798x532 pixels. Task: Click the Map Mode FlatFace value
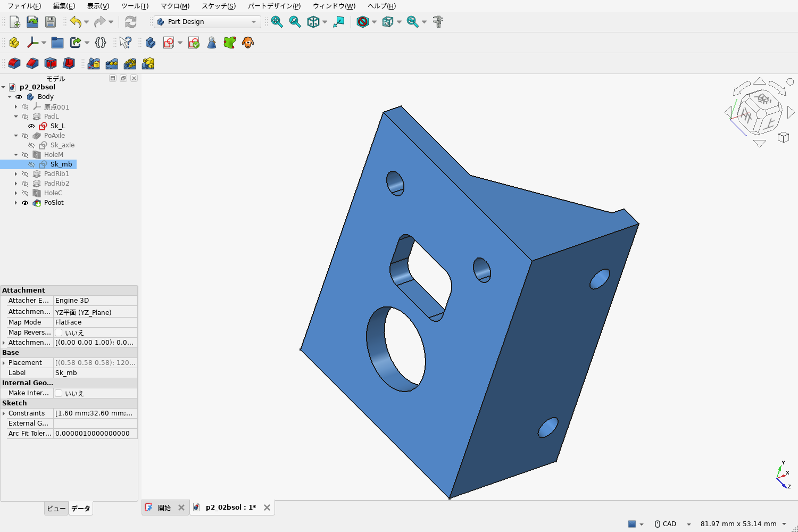tap(95, 322)
